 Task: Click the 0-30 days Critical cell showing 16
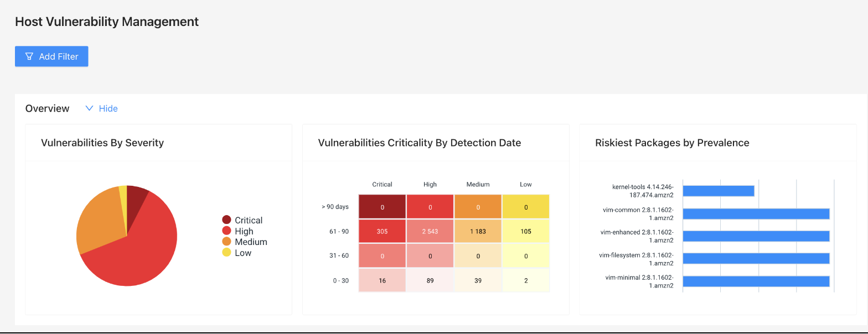(382, 280)
